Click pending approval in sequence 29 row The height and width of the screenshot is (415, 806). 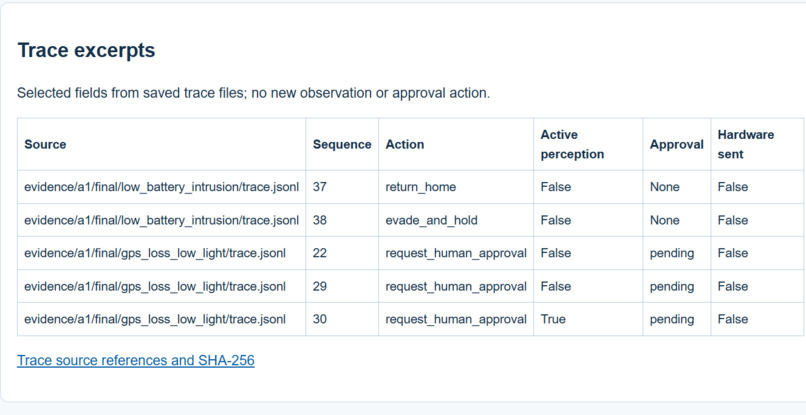tap(672, 286)
